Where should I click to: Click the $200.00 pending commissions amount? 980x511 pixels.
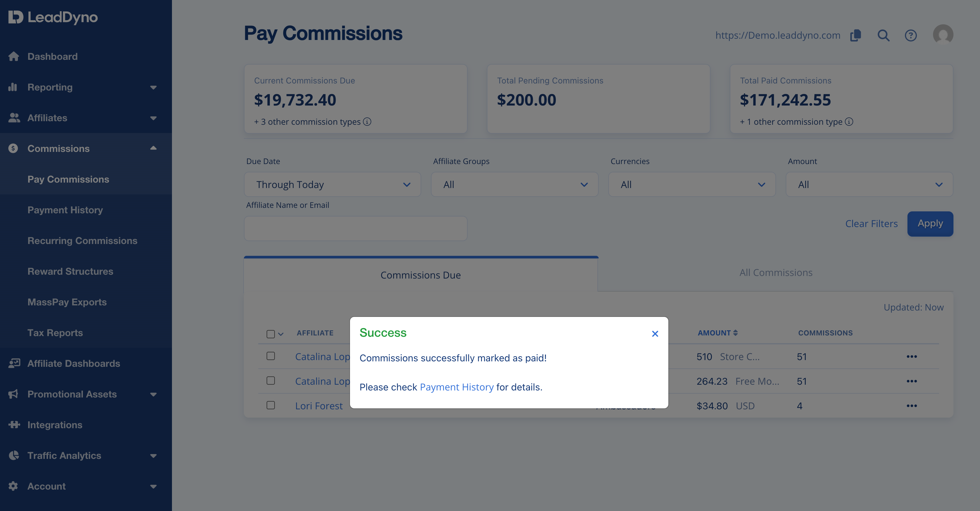526,100
